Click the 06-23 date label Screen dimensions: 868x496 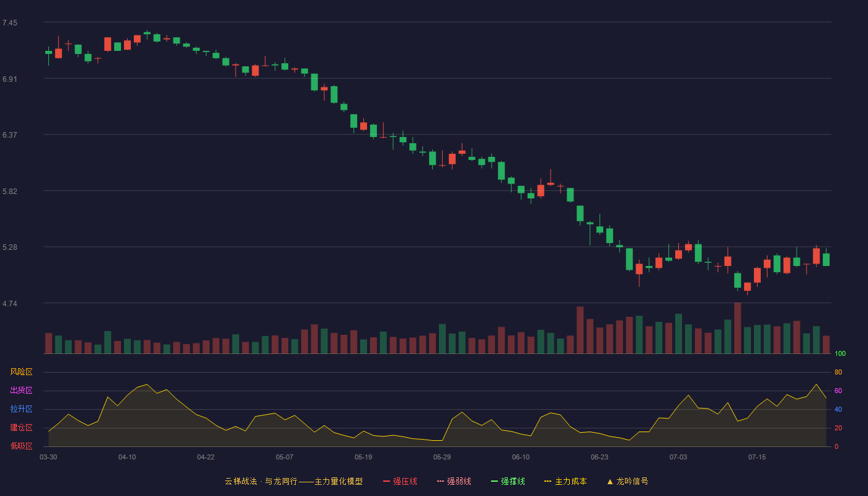(x=600, y=457)
